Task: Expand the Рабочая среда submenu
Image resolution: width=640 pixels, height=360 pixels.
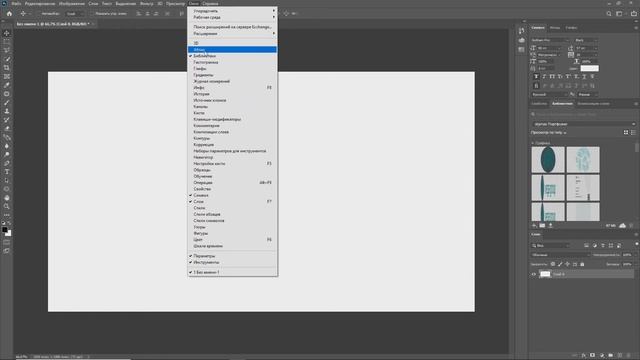Action: coord(232,18)
